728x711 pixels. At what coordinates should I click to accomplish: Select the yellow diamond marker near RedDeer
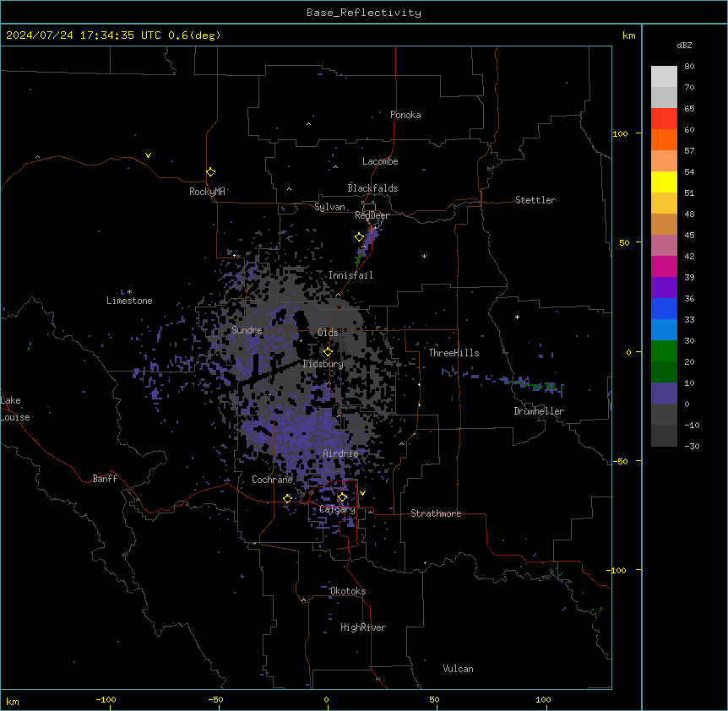click(359, 237)
